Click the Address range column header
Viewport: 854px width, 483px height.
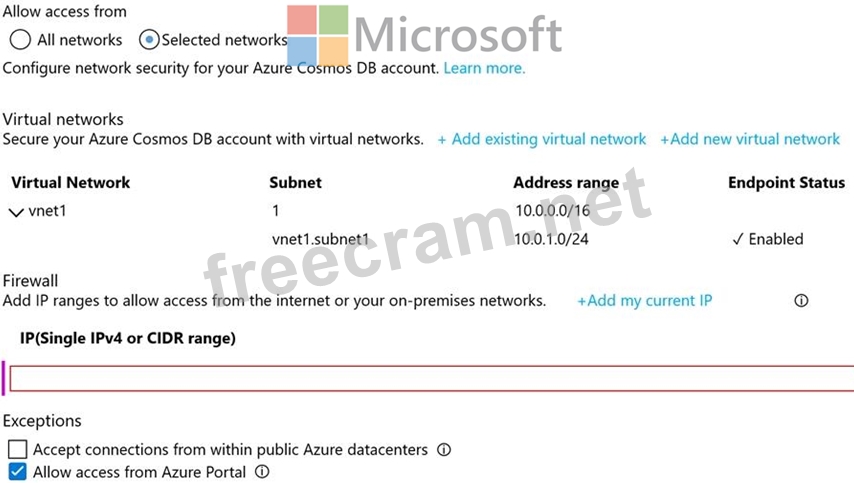click(566, 182)
